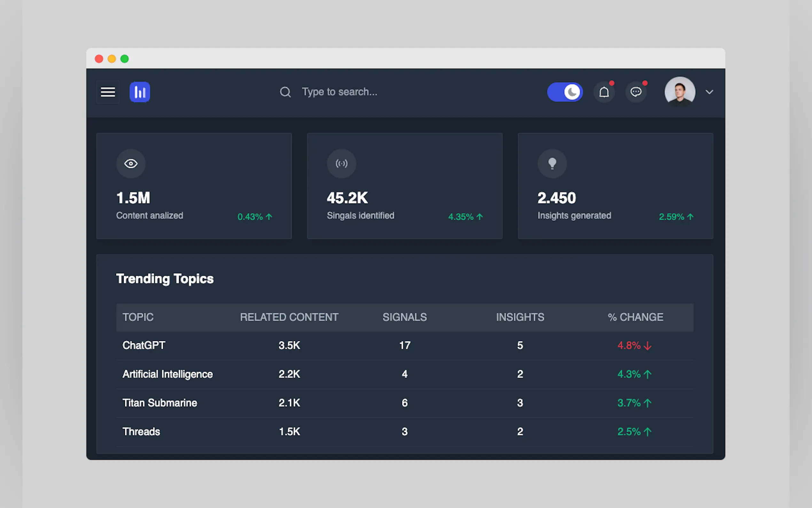Image resolution: width=812 pixels, height=508 pixels.
Task: Sort by RELATED CONTENT column header
Action: point(289,317)
